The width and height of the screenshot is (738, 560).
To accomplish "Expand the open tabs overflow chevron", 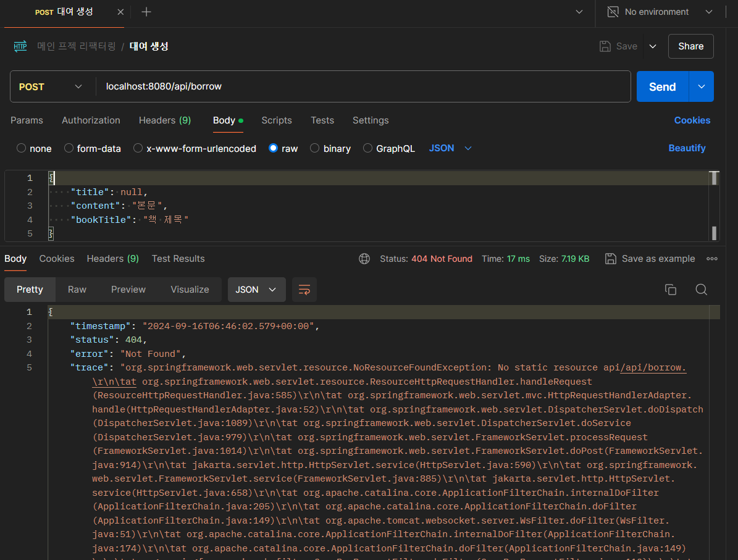I will tap(579, 12).
